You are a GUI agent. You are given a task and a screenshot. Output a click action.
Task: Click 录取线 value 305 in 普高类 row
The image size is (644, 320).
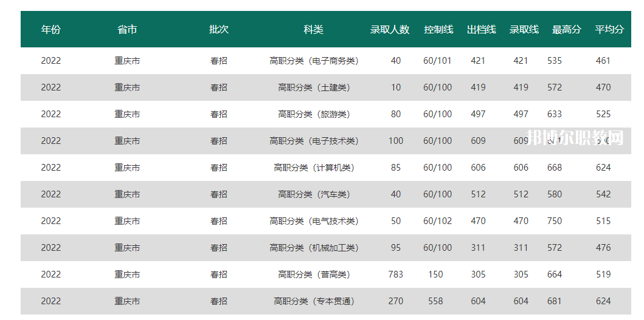[x=521, y=274]
